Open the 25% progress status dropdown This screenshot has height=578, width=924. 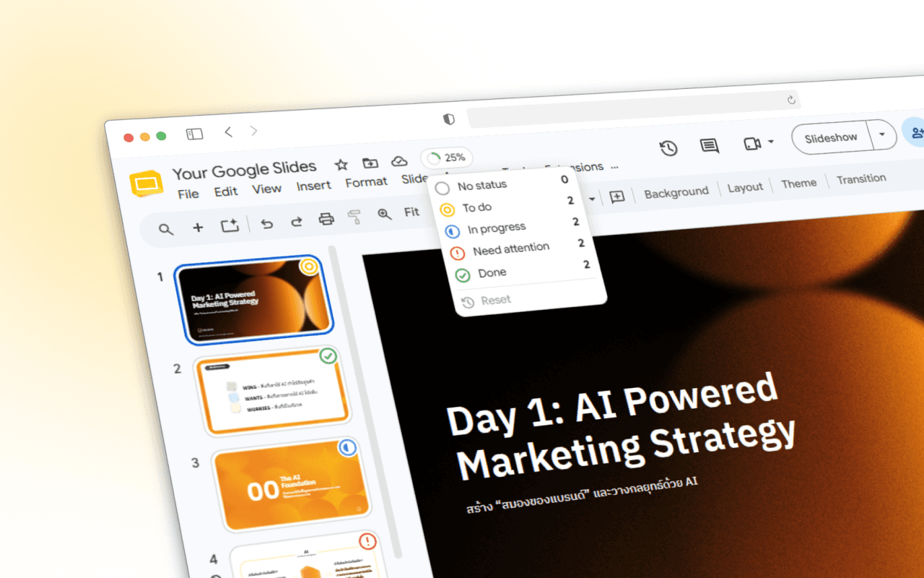[x=446, y=158]
